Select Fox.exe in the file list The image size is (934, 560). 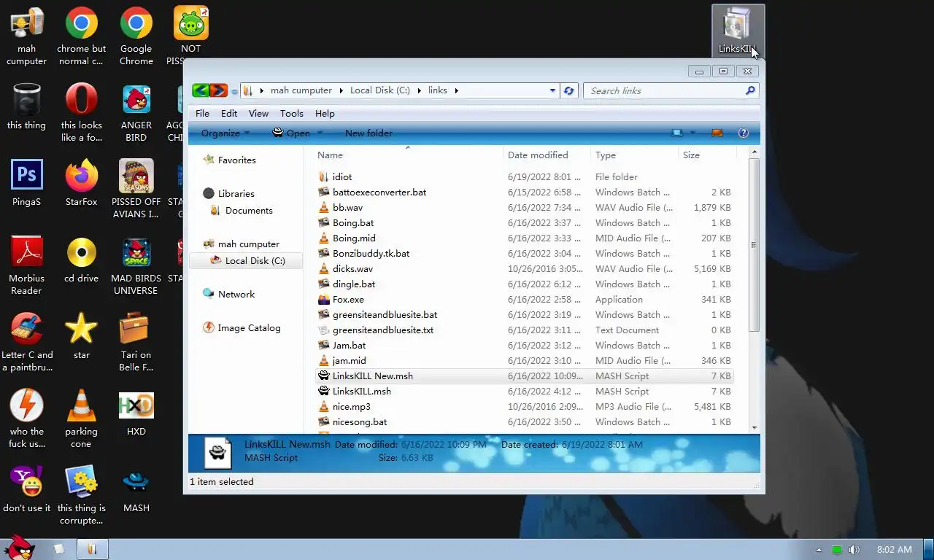[x=525, y=299]
